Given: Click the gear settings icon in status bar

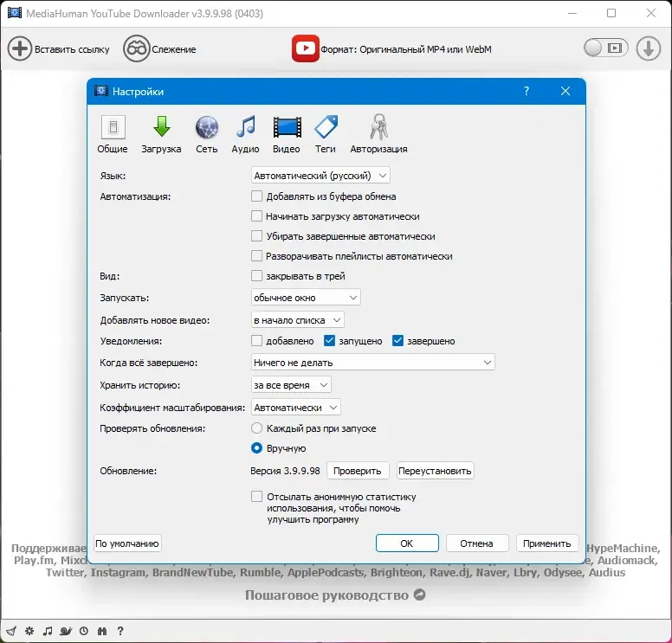Looking at the screenshot, I should (29, 631).
